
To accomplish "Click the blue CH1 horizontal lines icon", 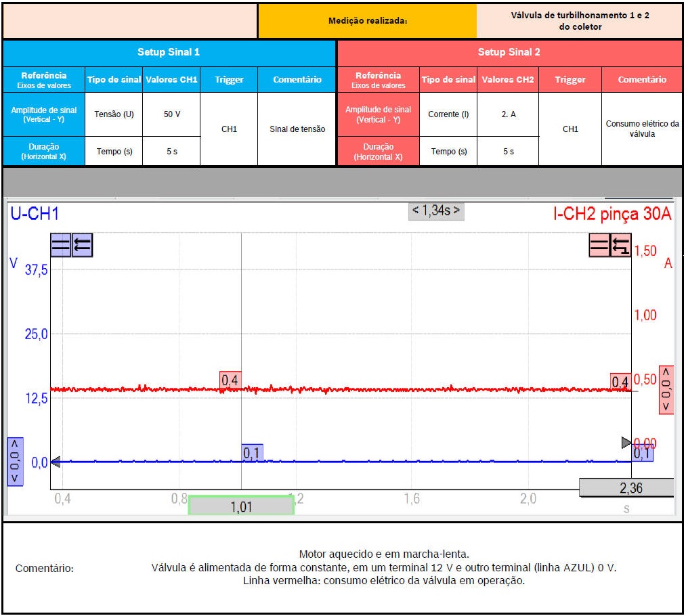I will [x=61, y=245].
